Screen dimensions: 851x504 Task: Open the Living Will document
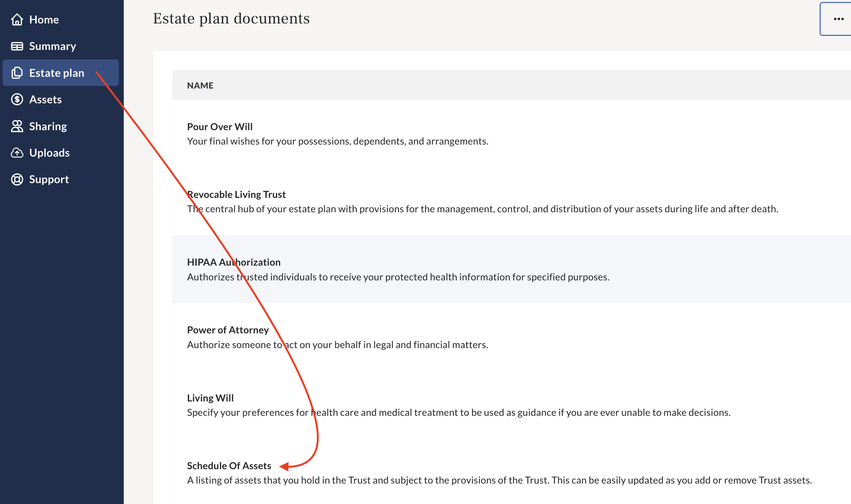(210, 398)
